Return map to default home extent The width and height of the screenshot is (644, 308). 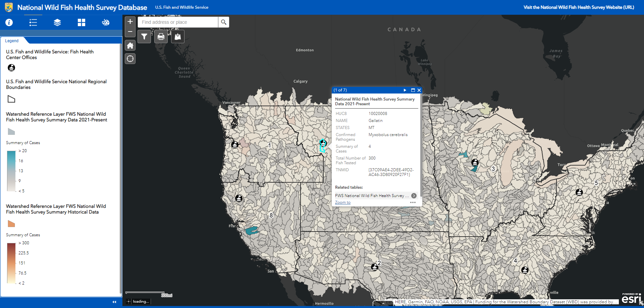[x=130, y=45]
